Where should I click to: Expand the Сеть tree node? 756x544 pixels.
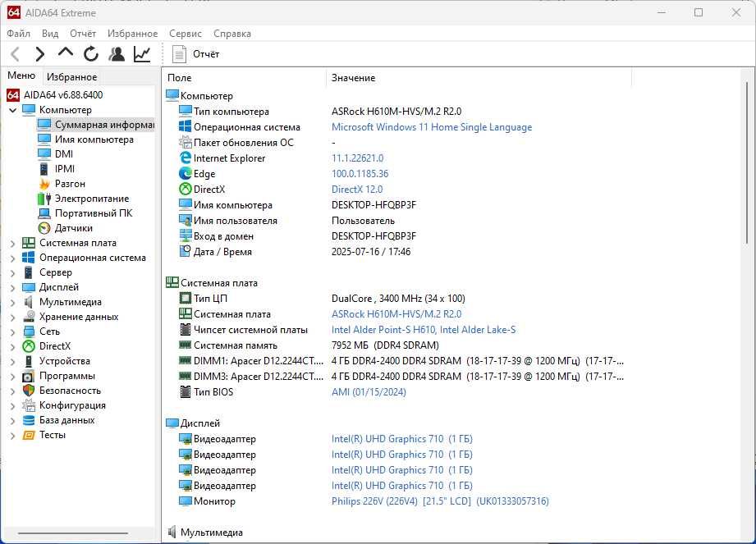coord(13,332)
